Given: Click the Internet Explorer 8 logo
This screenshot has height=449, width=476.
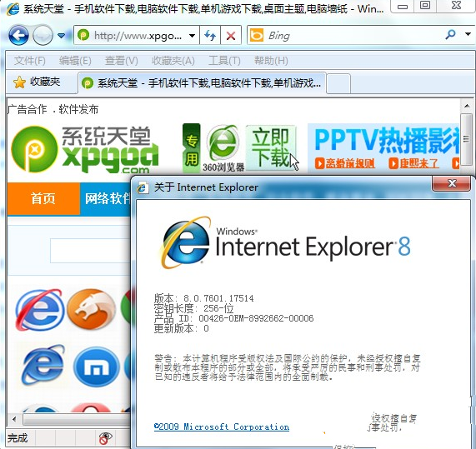Looking at the screenshot, I should click(285, 242).
